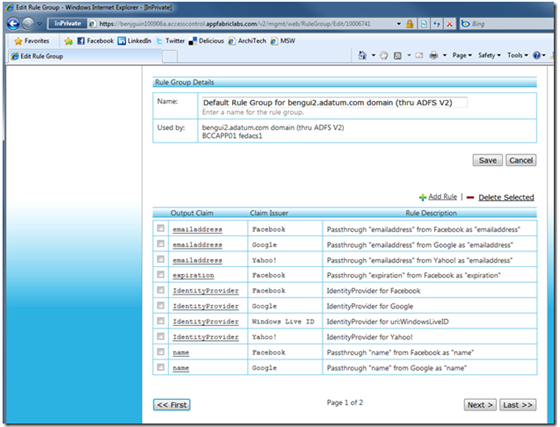
Task: Refresh the page with the Refresh icon
Action: (437, 24)
